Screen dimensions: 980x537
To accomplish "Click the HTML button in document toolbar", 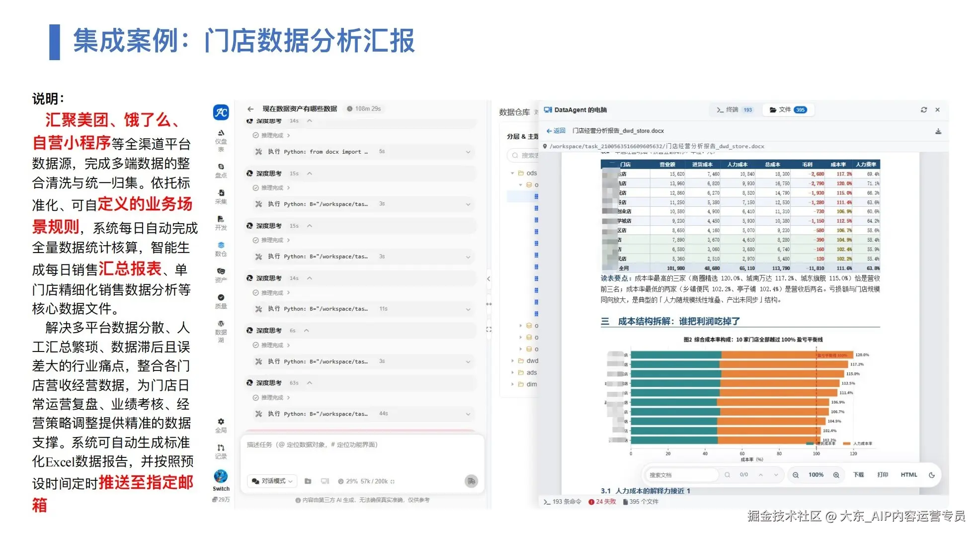I will [x=909, y=475].
